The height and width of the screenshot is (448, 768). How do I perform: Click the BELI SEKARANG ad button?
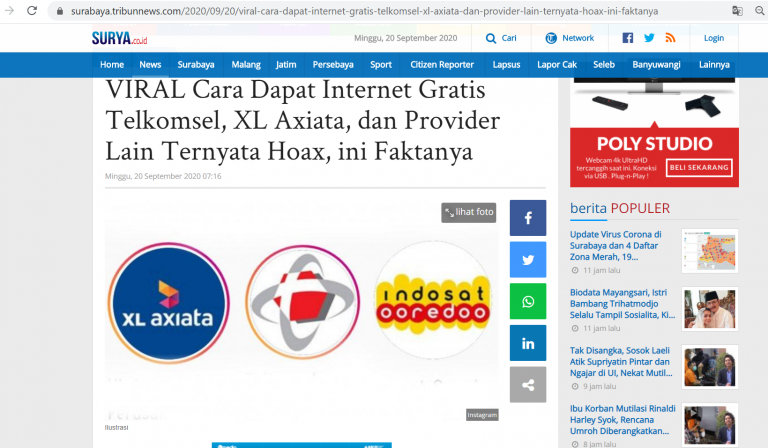[699, 167]
